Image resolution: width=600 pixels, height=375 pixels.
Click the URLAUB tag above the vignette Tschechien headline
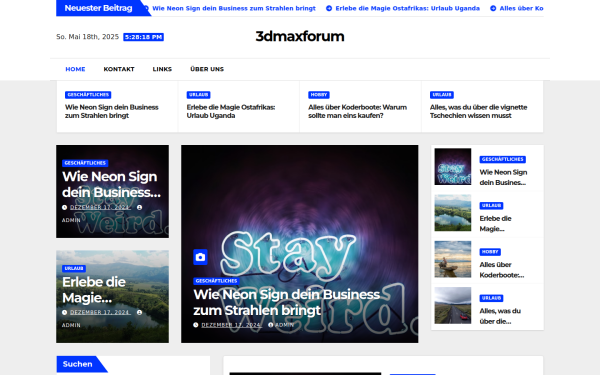pos(442,95)
